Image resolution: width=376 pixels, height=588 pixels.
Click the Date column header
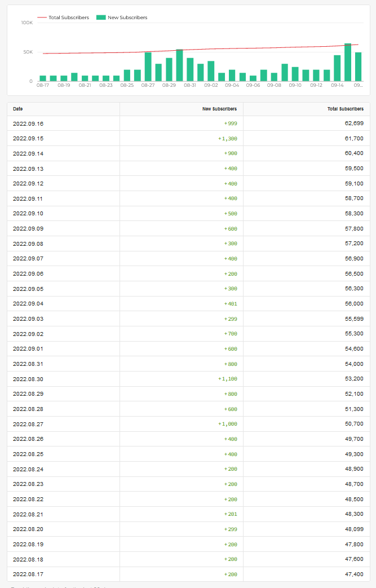pos(17,109)
